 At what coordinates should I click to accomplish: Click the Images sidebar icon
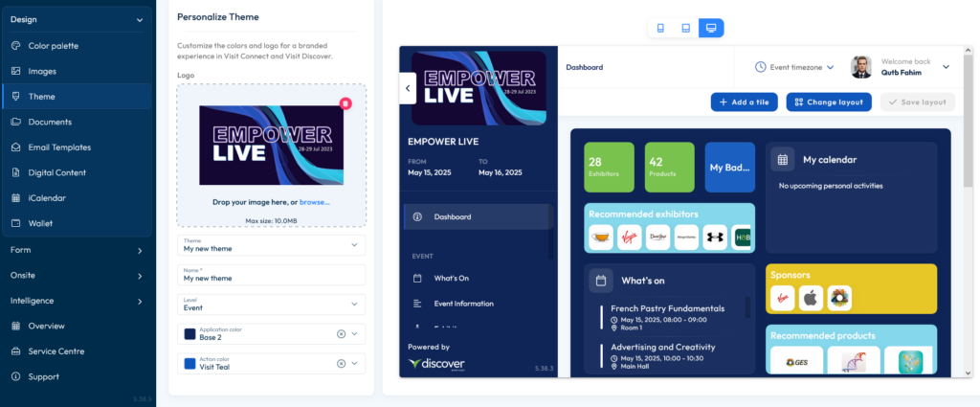15,71
